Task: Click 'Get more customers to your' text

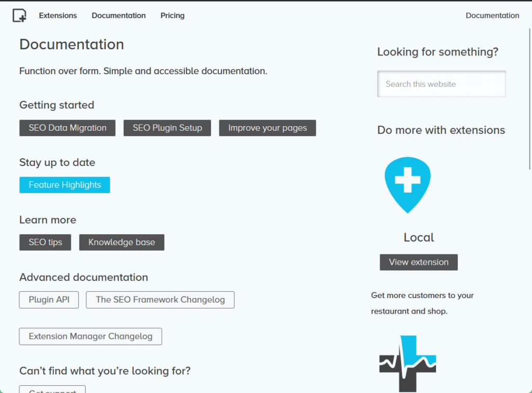Action: pyautogui.click(x=422, y=295)
